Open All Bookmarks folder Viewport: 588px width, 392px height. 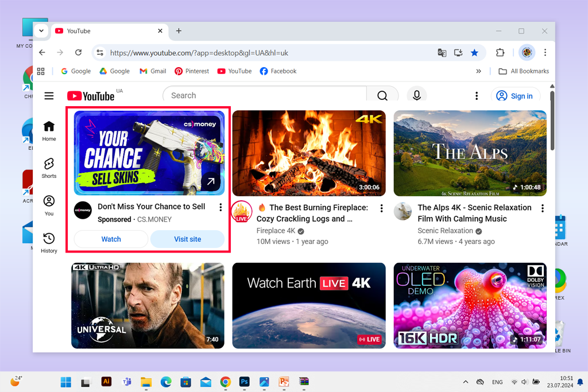[x=524, y=71]
